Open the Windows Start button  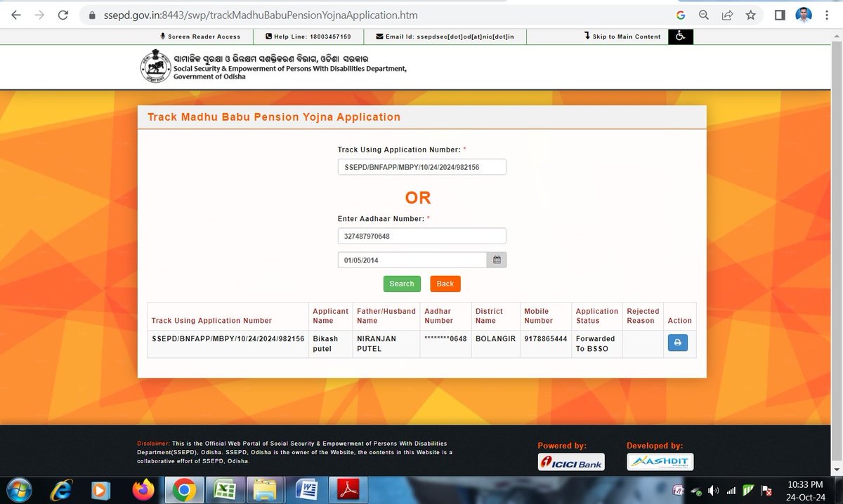pyautogui.click(x=19, y=489)
